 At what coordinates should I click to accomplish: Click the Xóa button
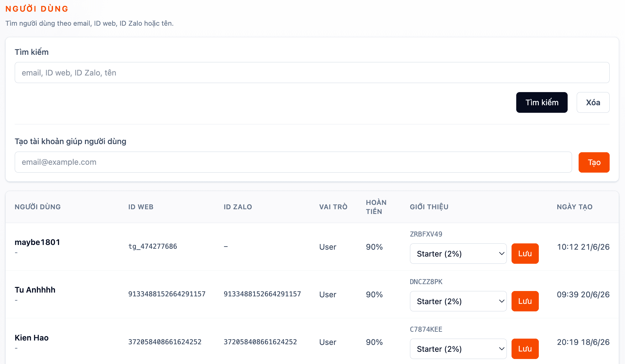pos(593,102)
